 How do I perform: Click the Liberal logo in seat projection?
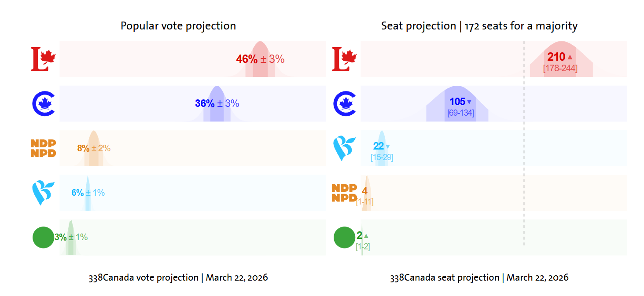344,59
